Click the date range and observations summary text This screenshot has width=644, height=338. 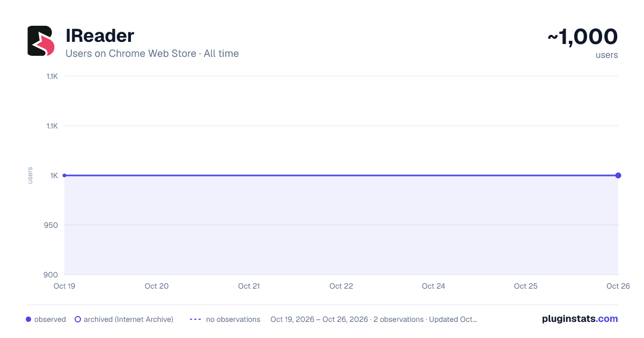374,319
